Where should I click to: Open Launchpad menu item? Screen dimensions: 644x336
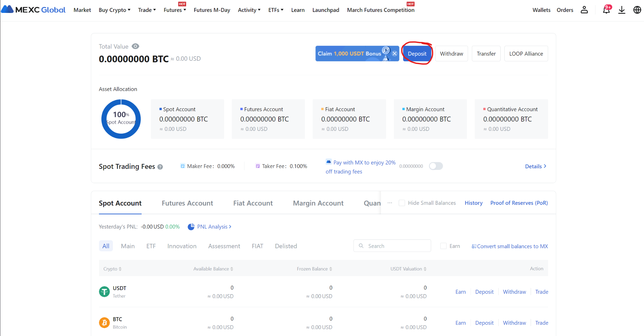point(326,10)
